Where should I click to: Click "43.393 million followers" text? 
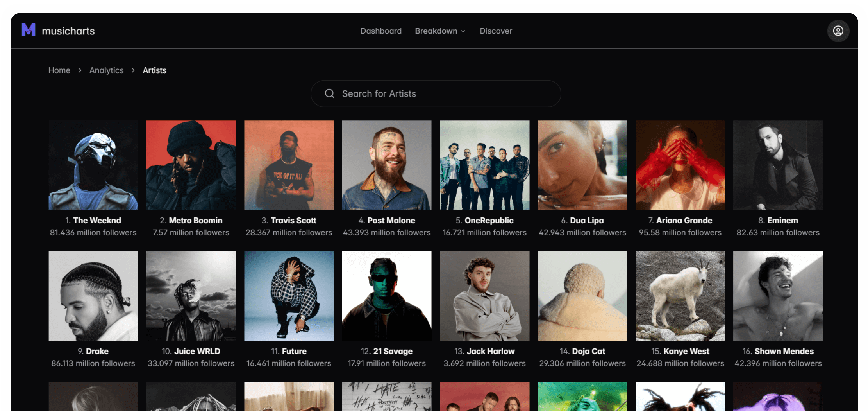387,233
